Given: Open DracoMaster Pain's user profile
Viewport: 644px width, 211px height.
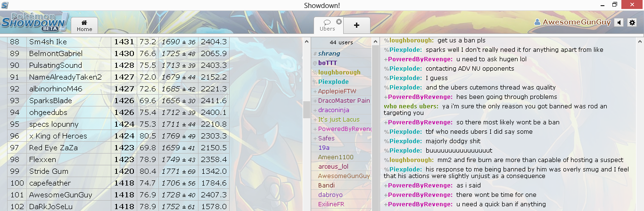Looking at the screenshot, I should [x=344, y=101].
